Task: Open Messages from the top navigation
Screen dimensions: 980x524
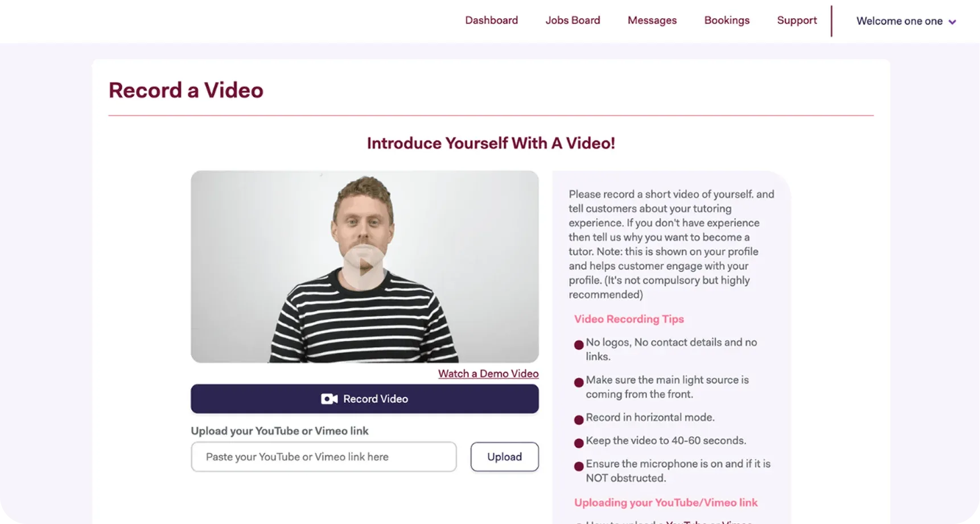Action: pos(652,20)
